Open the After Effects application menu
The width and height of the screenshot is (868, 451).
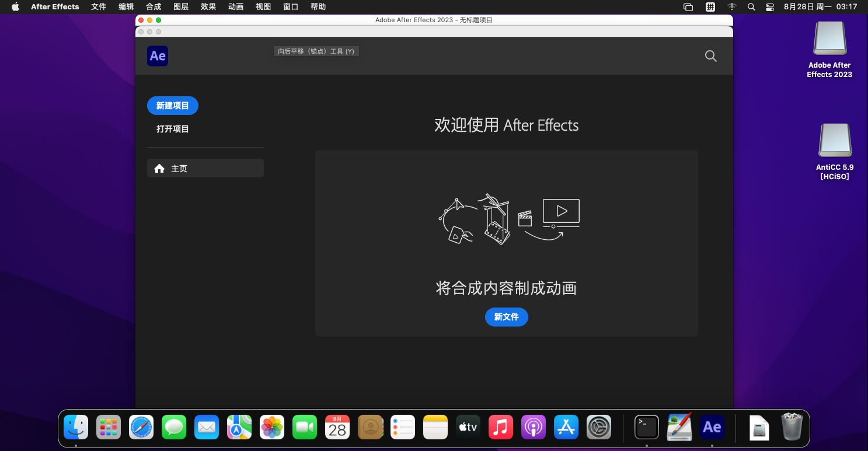click(55, 7)
